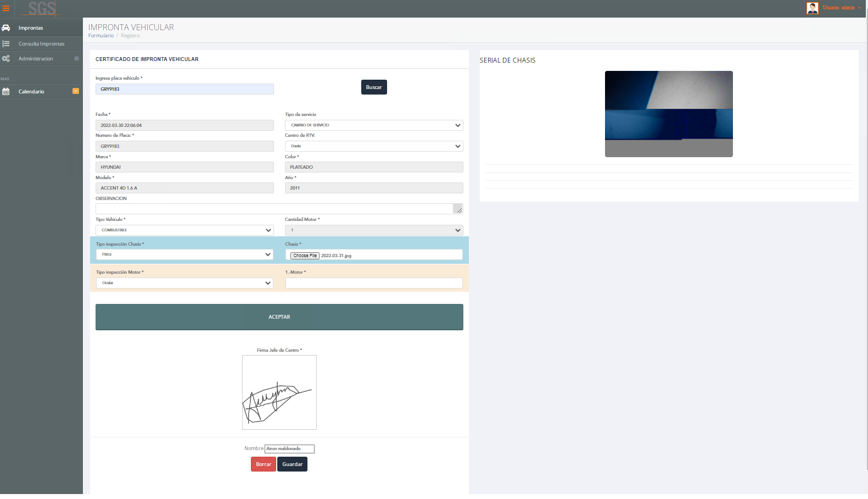Open Consulta Improntas menu item
The width and height of the screenshot is (868, 499).
coord(41,44)
